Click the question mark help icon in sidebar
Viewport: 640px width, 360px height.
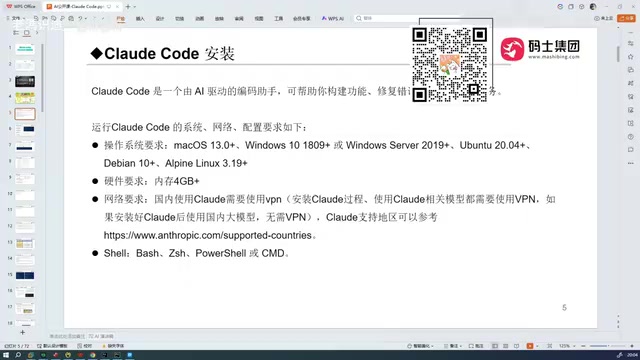click(631, 137)
